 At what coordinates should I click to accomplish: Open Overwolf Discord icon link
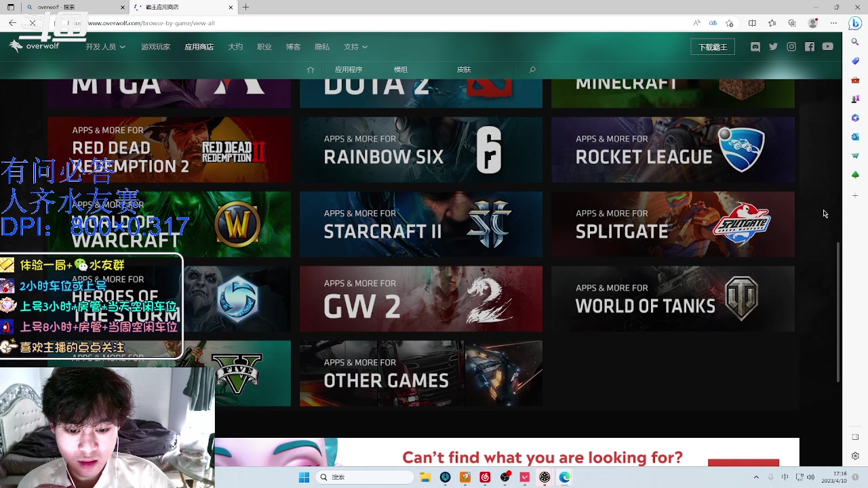pyautogui.click(x=755, y=47)
